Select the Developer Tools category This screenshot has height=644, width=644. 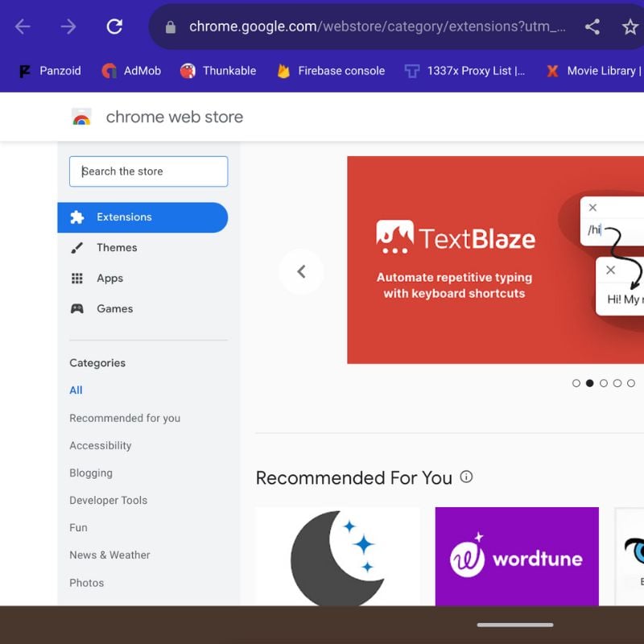pos(109,500)
